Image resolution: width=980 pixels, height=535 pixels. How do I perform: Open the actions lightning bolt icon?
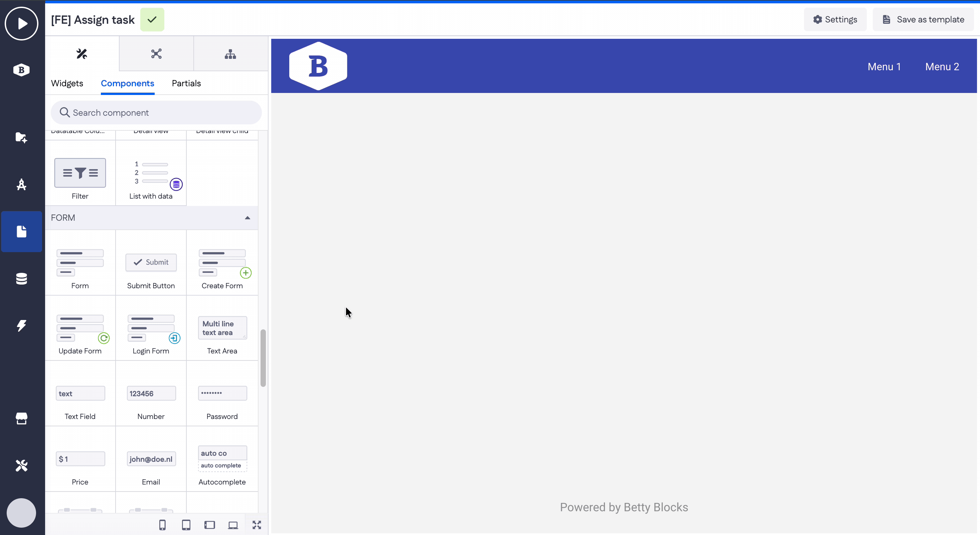click(21, 326)
